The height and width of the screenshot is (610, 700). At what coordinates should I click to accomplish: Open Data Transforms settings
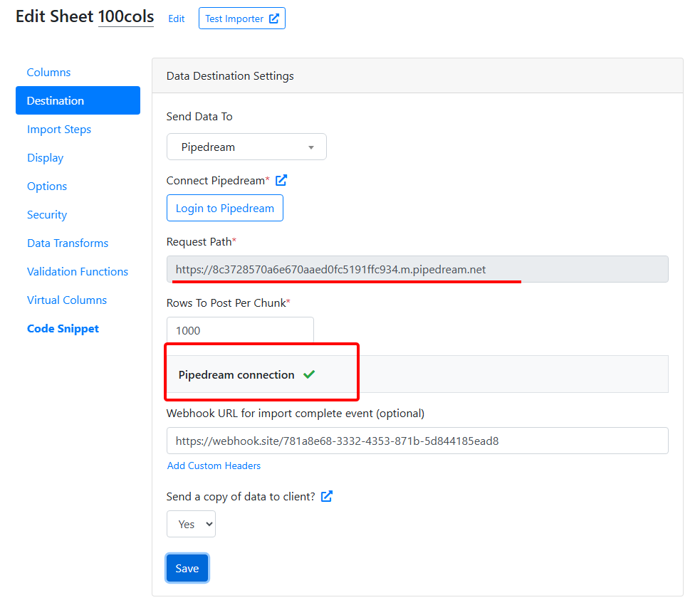68,243
